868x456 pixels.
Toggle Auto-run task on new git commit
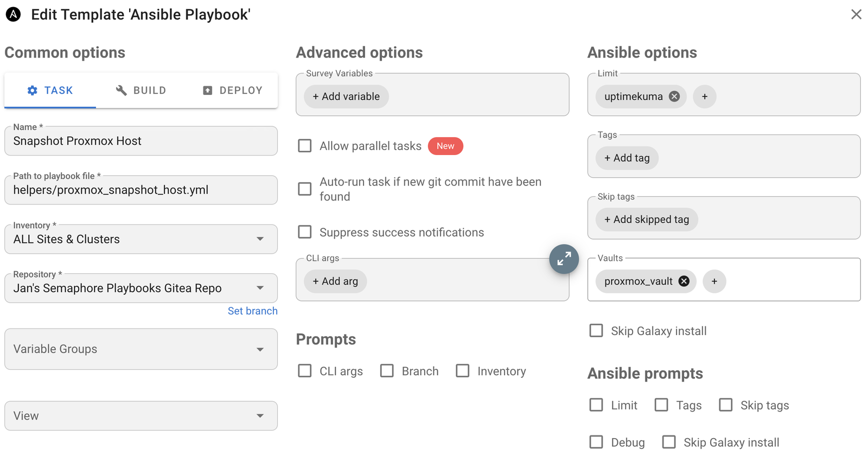pyautogui.click(x=305, y=189)
